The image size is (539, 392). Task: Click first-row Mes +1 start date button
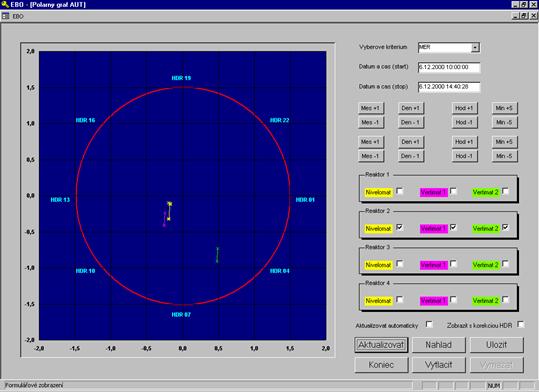371,108
